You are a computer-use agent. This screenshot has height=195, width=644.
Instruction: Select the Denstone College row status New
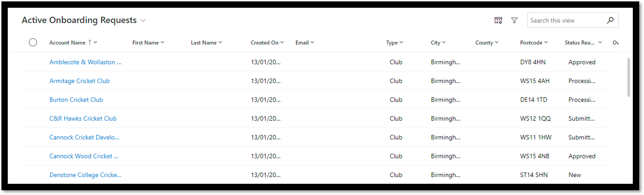coord(575,175)
